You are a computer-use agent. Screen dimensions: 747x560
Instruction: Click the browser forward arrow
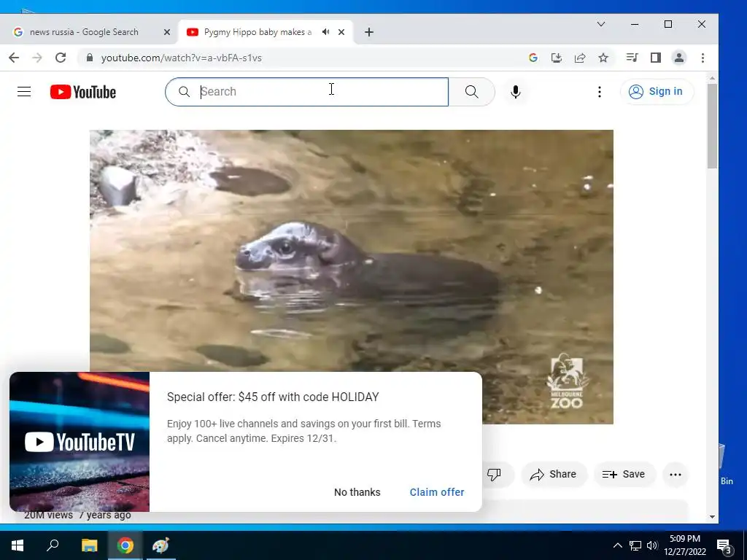click(x=37, y=58)
